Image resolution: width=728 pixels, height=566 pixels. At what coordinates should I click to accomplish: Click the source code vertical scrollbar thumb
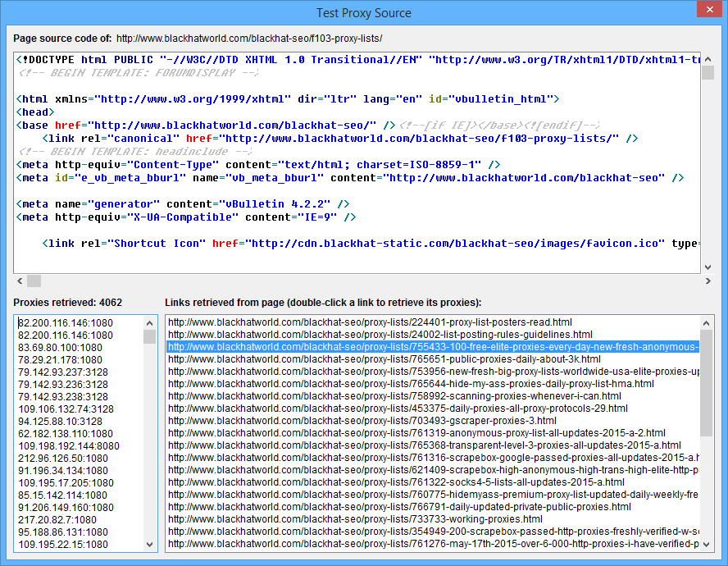(x=708, y=73)
